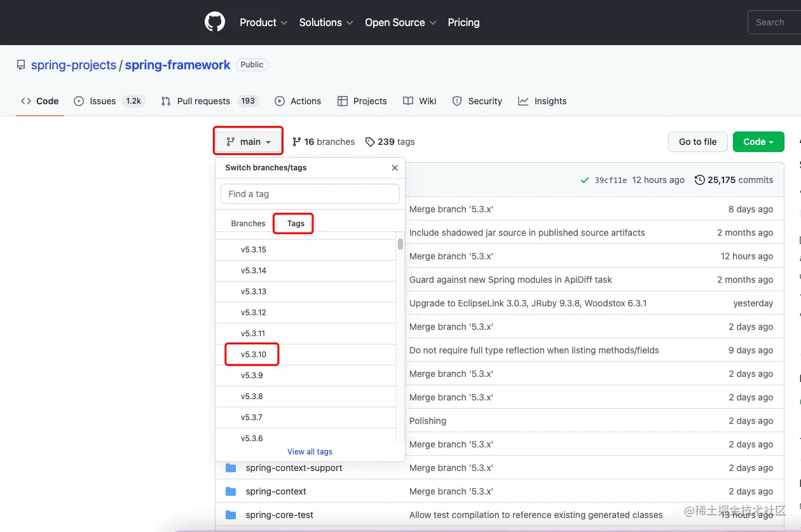
Task: Go to the Actions tab
Action: (298, 101)
